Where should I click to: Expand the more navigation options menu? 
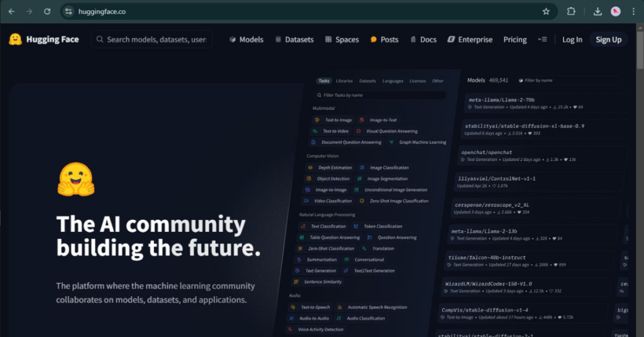[542, 40]
